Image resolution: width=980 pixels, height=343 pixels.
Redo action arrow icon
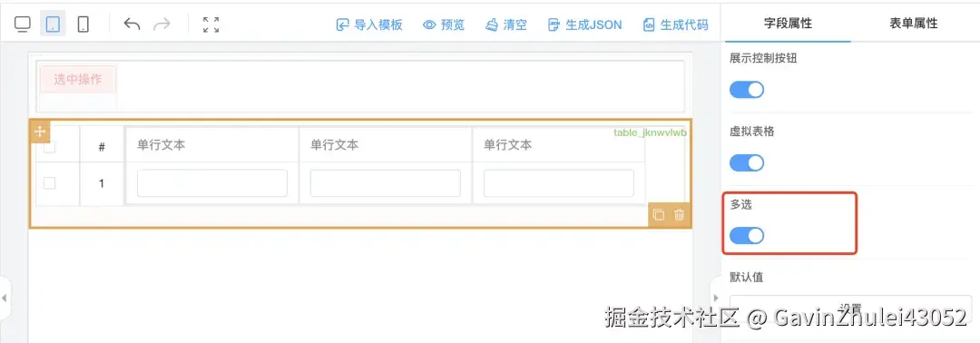[162, 24]
